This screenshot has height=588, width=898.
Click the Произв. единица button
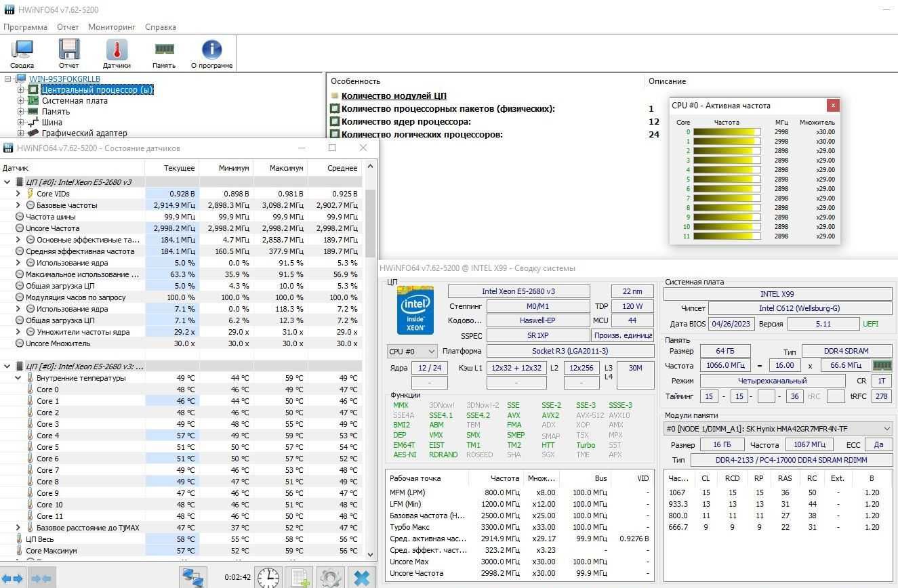click(x=623, y=335)
